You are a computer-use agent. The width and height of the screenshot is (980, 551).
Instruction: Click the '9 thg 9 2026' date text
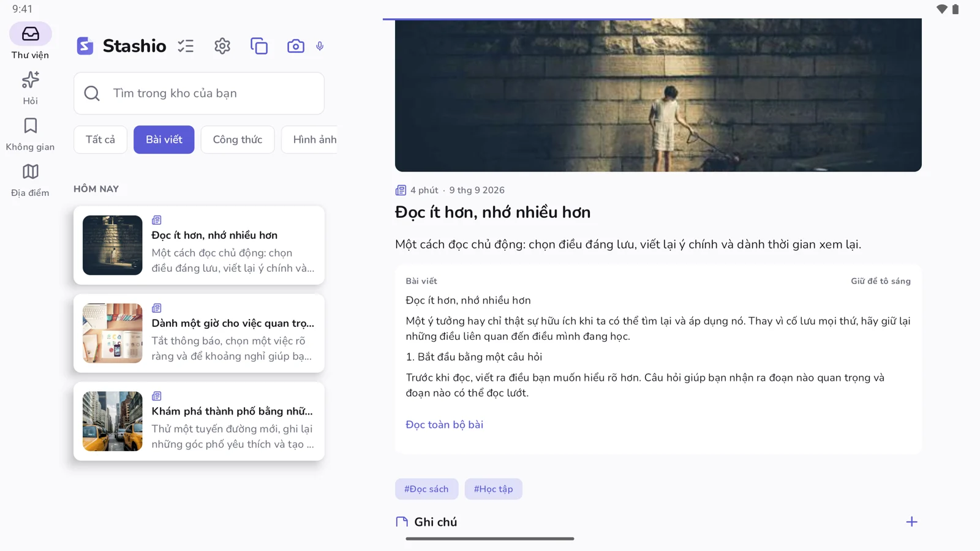pyautogui.click(x=477, y=190)
